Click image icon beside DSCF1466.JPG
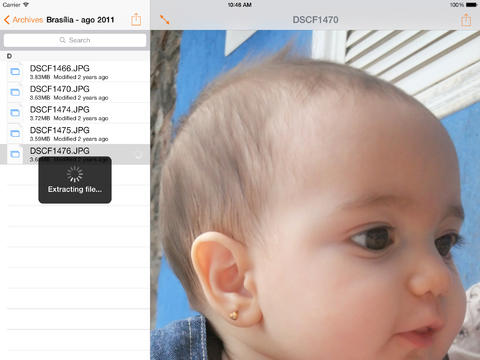 pyautogui.click(x=15, y=72)
